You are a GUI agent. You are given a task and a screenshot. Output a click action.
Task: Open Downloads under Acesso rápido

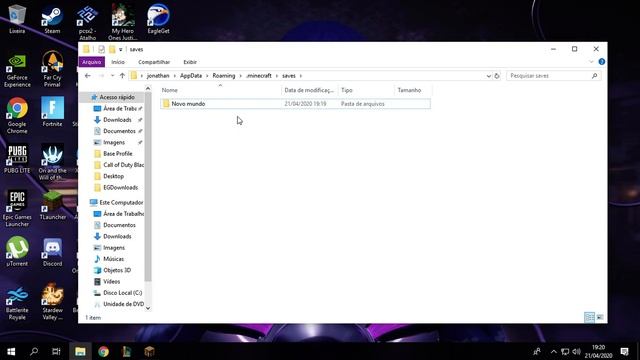(117, 120)
